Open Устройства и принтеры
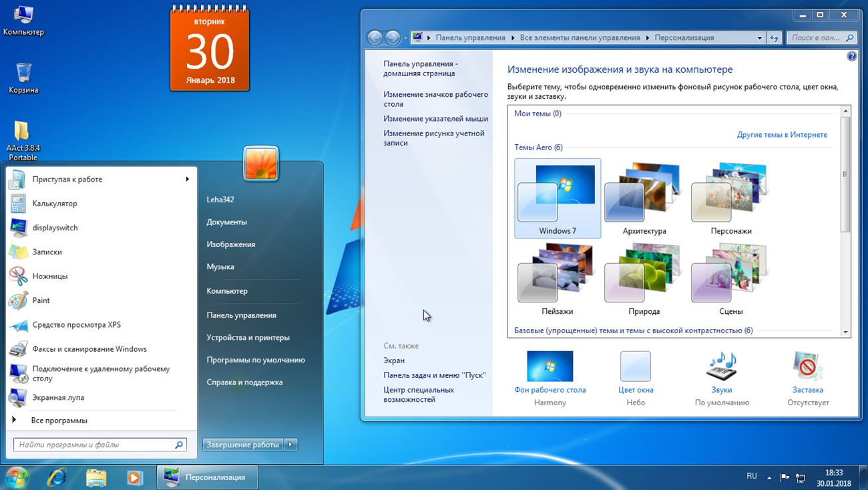The image size is (868, 490). pyautogui.click(x=248, y=338)
